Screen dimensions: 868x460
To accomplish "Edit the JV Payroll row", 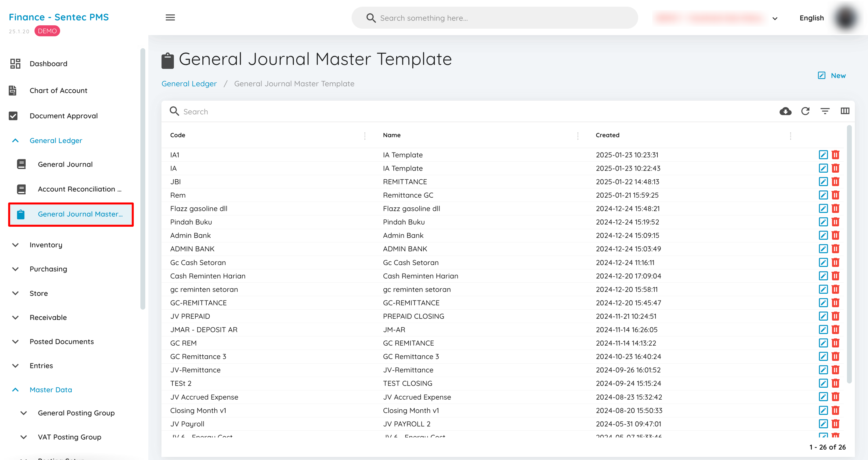I will click(x=823, y=424).
